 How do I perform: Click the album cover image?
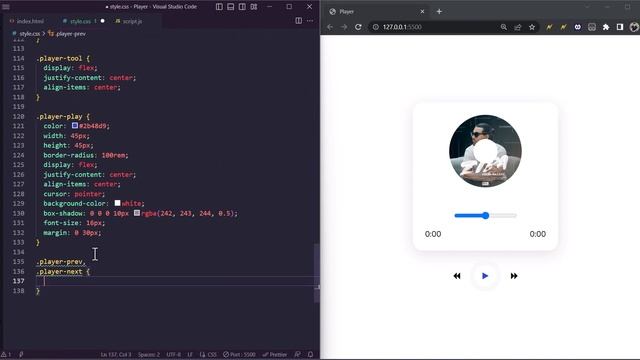click(485, 151)
